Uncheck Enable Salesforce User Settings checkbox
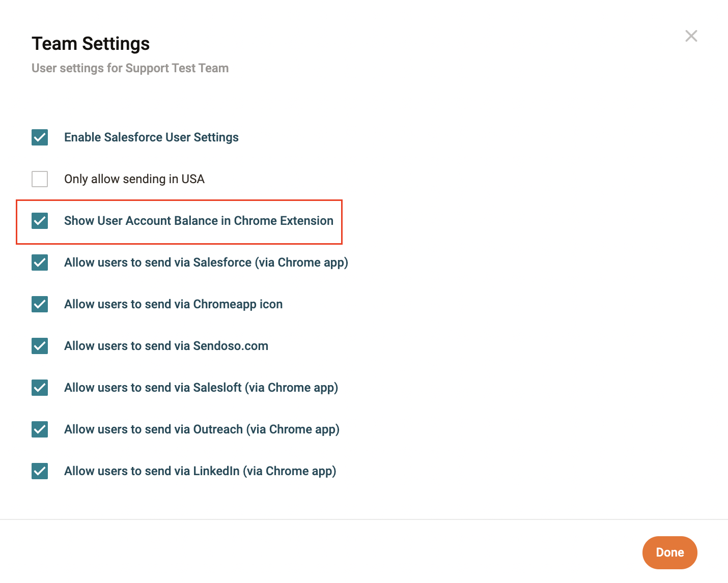The height and width of the screenshot is (583, 728). point(40,137)
